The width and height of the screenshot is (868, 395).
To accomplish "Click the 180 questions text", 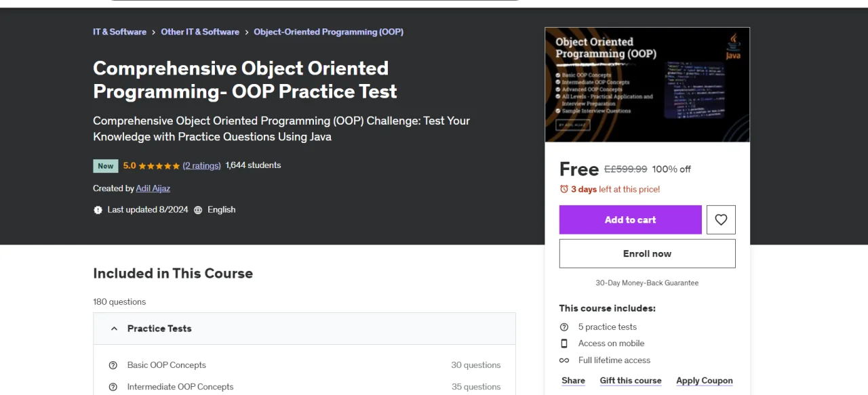I will (119, 302).
